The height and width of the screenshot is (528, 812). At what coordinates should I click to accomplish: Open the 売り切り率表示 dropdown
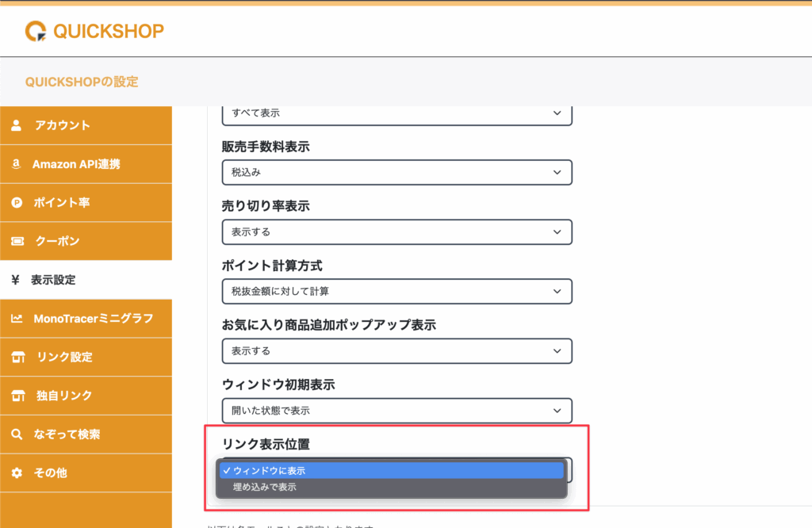(x=397, y=232)
